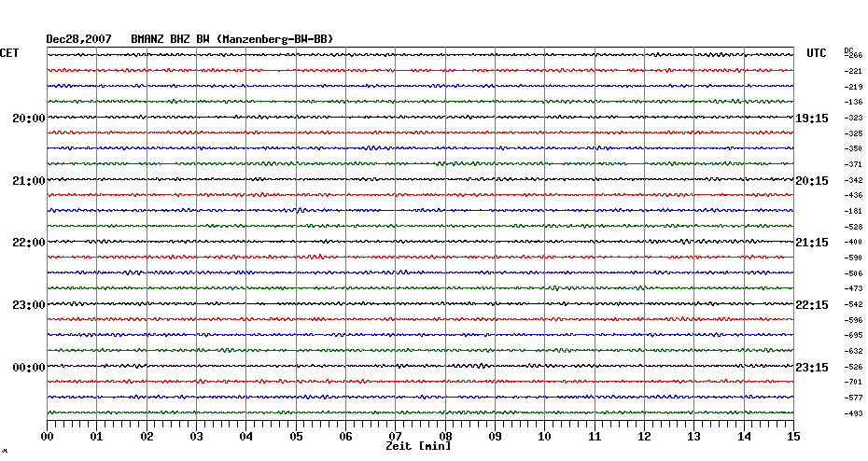868x461 pixels.
Task: Select DC offset value -325
Action: (x=853, y=133)
